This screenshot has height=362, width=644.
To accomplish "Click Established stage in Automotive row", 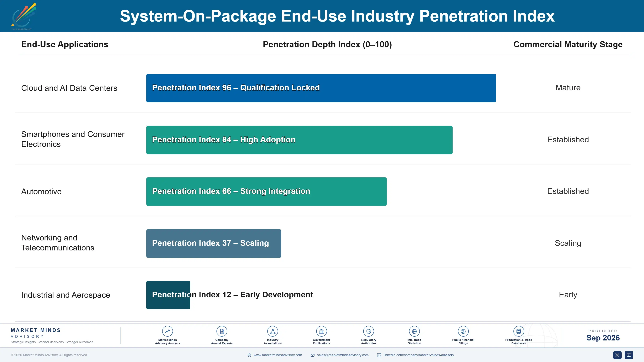I will click(x=568, y=191).
